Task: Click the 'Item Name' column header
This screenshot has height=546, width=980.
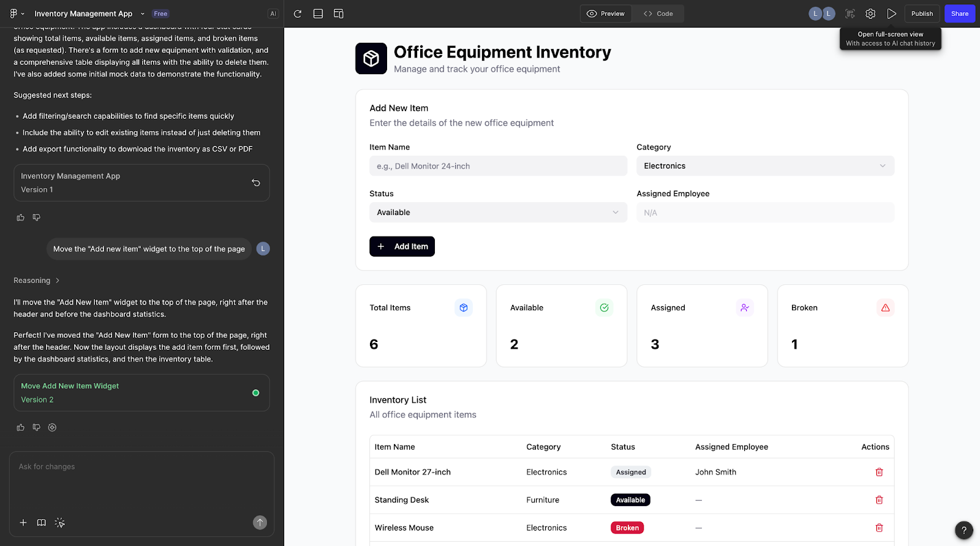Action: pos(394,447)
